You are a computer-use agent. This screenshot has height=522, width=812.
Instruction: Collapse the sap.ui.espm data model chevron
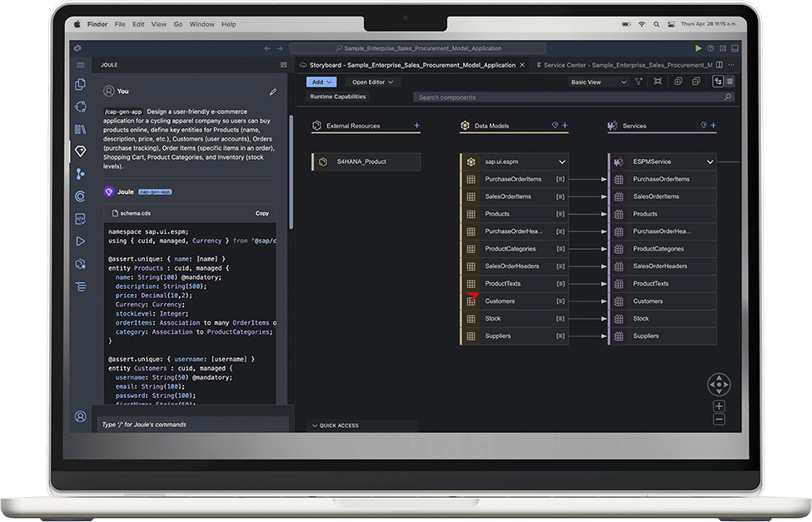tap(562, 162)
